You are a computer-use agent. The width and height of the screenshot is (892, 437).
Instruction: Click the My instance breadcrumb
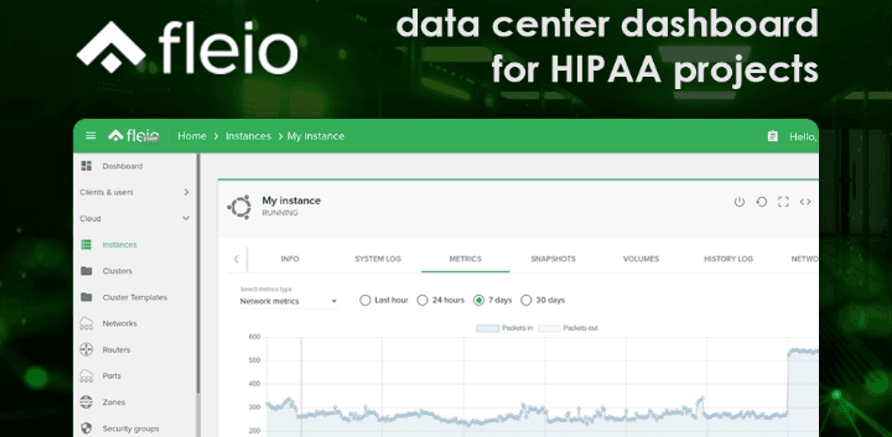(316, 136)
